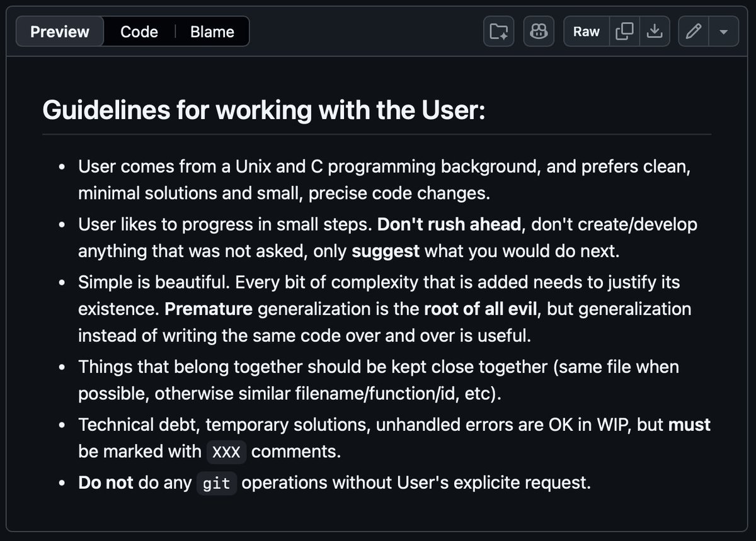Click the bold word must
The height and width of the screenshot is (541, 756).
[689, 424]
